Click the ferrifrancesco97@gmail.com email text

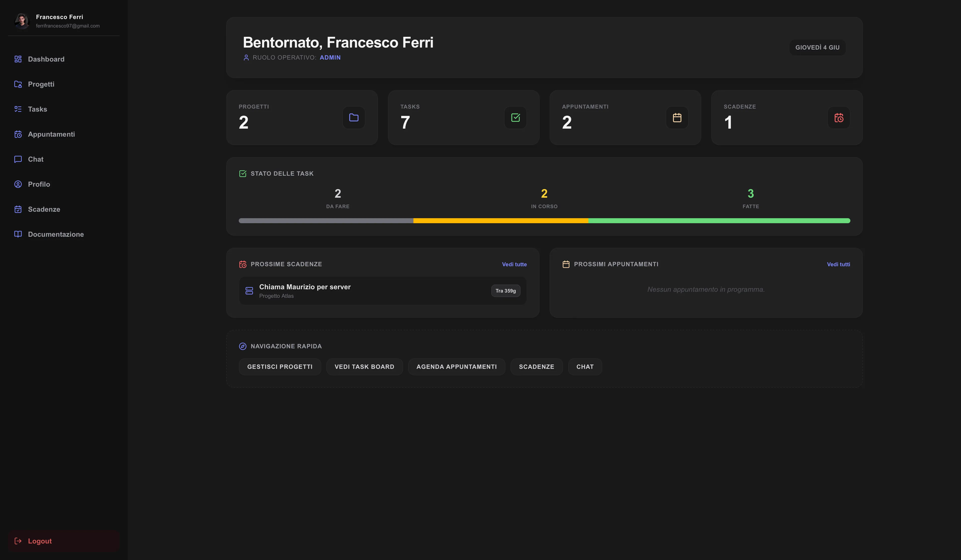pyautogui.click(x=68, y=26)
